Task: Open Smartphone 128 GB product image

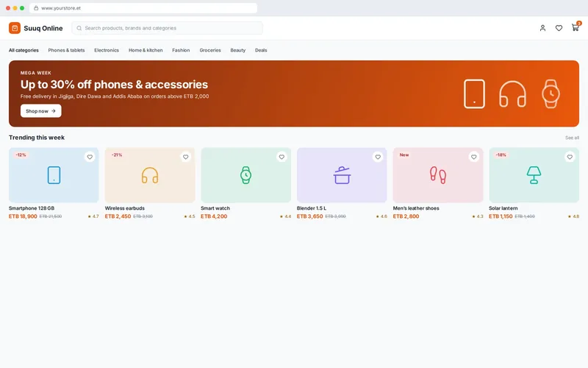Action: click(x=54, y=175)
